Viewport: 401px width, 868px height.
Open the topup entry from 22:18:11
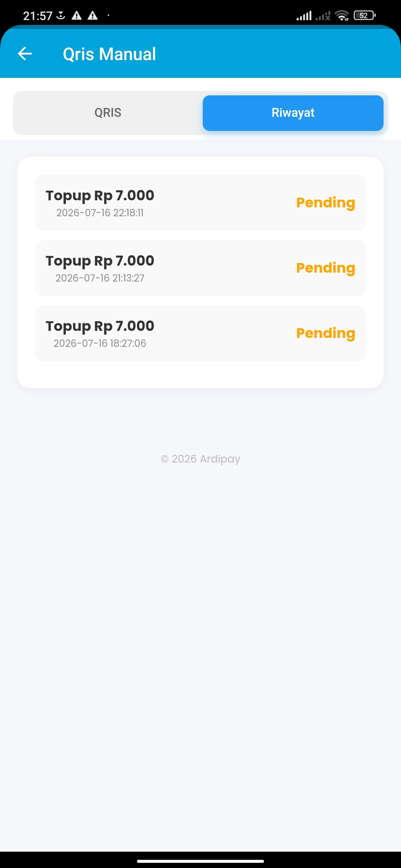click(200, 203)
